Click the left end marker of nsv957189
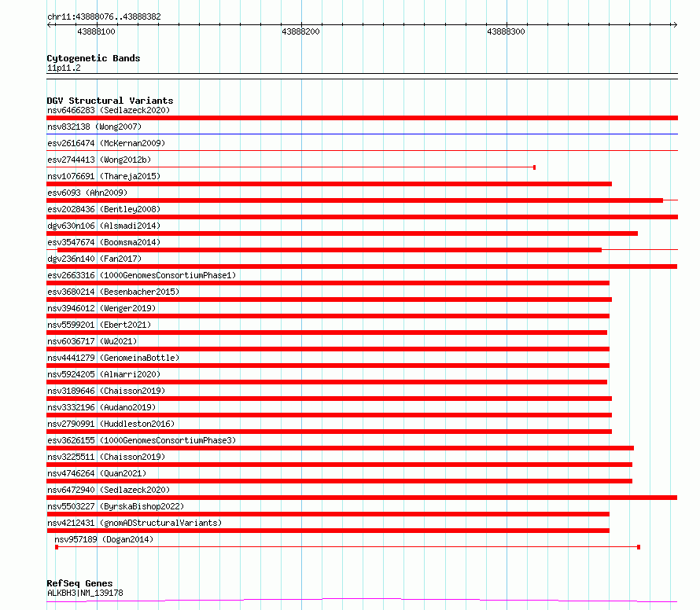This screenshot has height=610, width=700. 57,547
